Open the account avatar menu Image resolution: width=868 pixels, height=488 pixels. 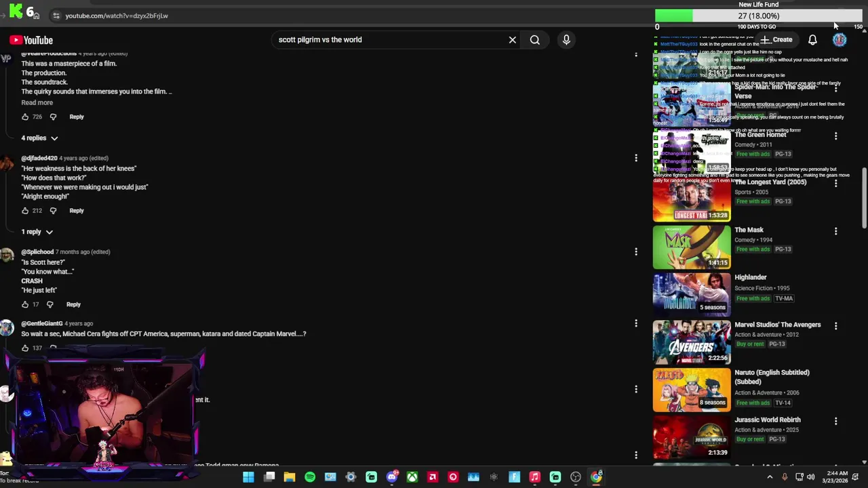coord(840,40)
